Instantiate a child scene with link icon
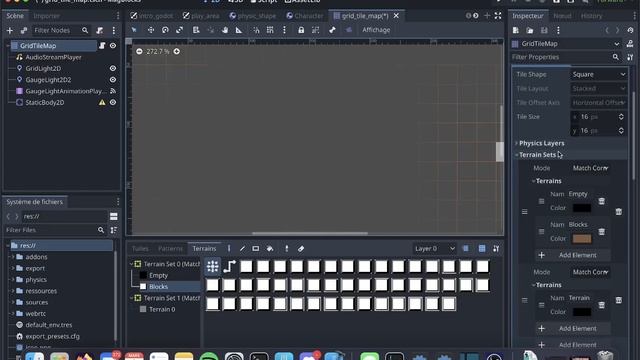640x360 pixels. (x=24, y=30)
